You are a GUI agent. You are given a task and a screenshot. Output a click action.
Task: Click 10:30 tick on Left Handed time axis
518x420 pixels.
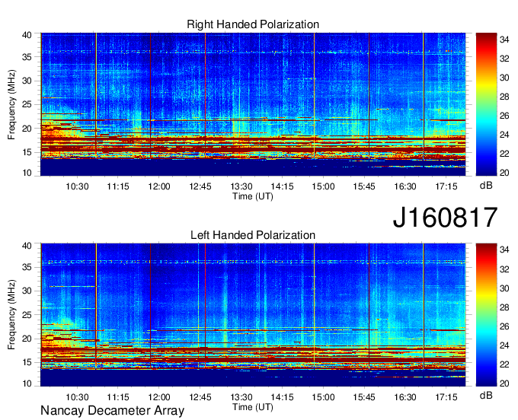77,397
